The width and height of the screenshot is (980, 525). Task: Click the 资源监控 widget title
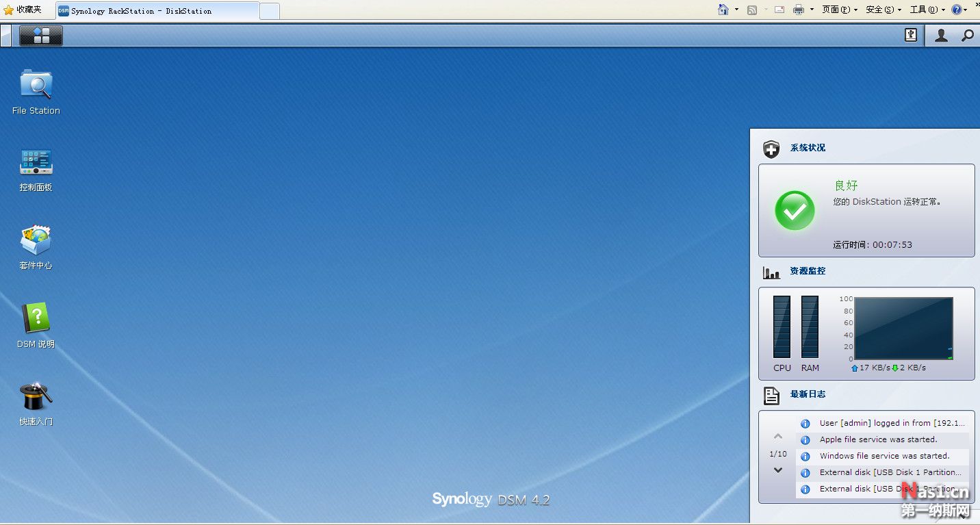(808, 271)
